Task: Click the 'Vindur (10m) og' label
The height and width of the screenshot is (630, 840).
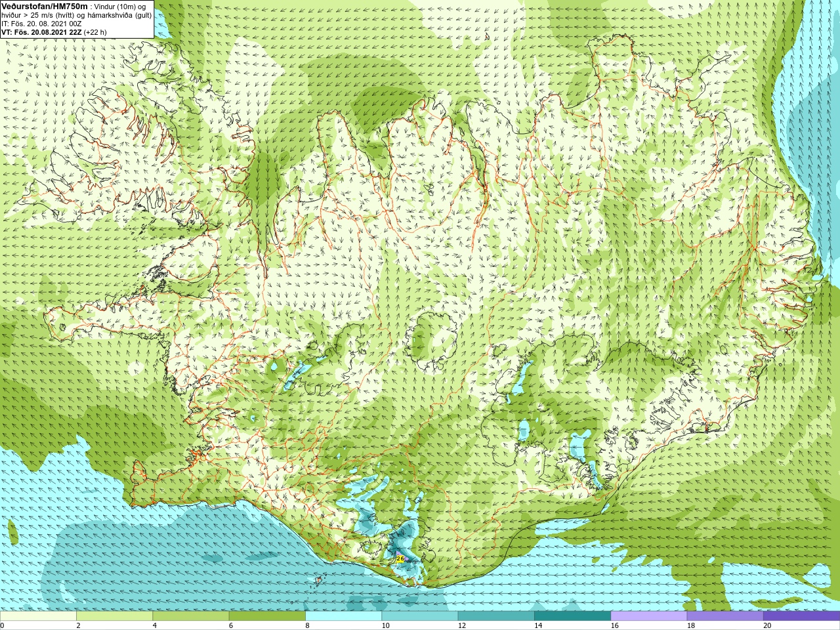Action: 120,7
